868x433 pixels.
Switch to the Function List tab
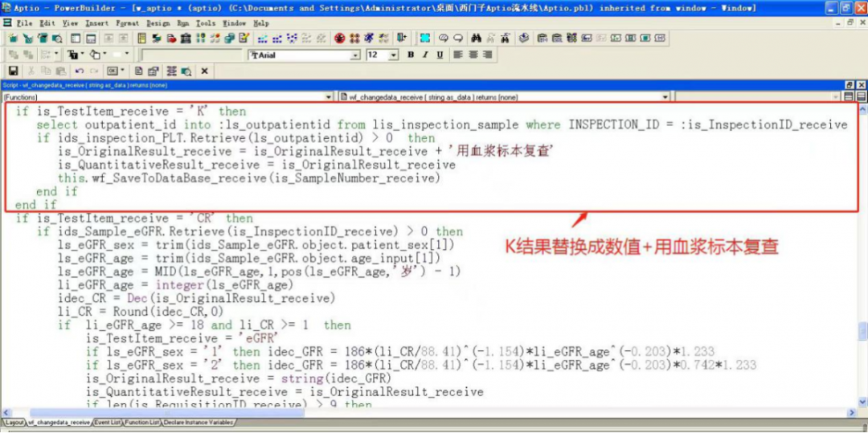tap(142, 423)
